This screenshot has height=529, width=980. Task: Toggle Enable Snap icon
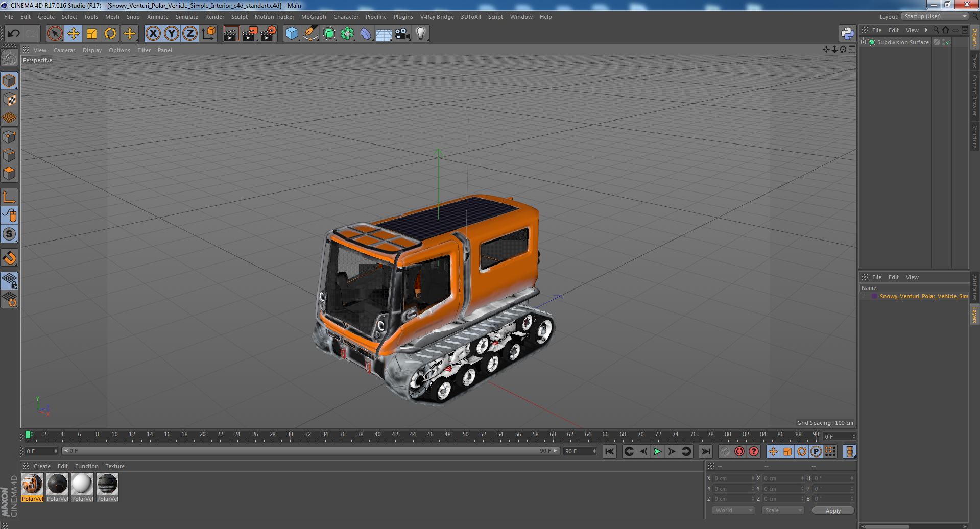pyautogui.click(x=9, y=234)
